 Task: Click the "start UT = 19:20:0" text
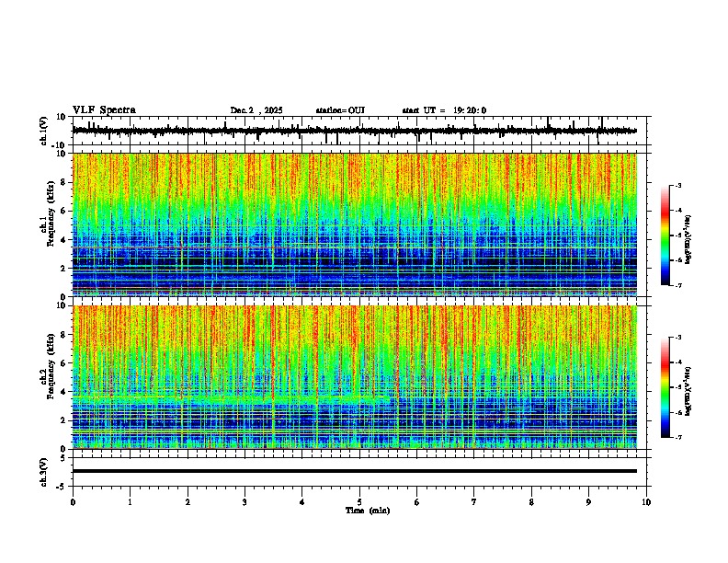click(444, 110)
